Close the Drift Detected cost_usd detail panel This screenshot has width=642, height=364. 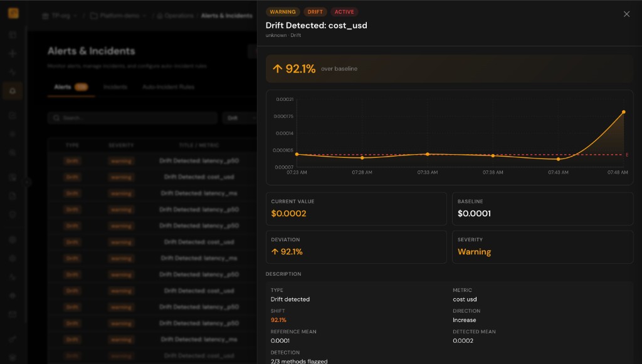coord(626,14)
